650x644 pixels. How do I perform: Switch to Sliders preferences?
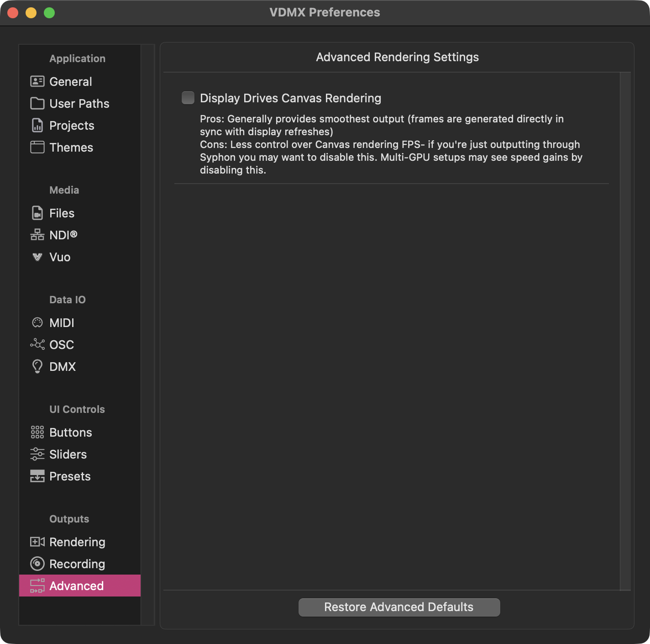68,454
